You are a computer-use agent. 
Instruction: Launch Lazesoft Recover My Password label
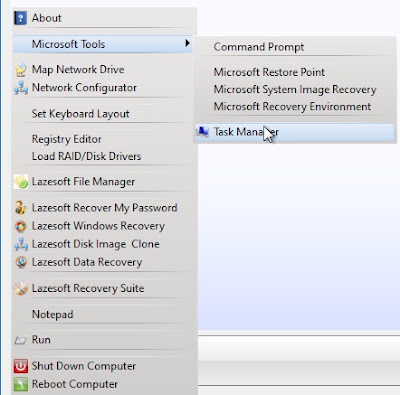tap(105, 208)
